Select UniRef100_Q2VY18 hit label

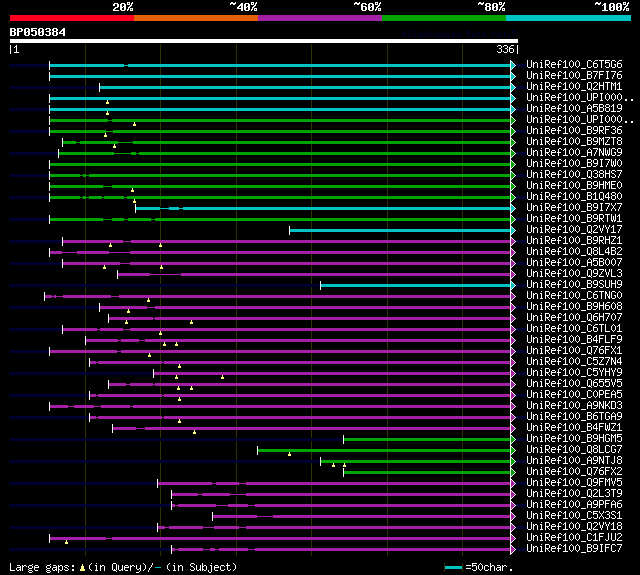[574, 527]
